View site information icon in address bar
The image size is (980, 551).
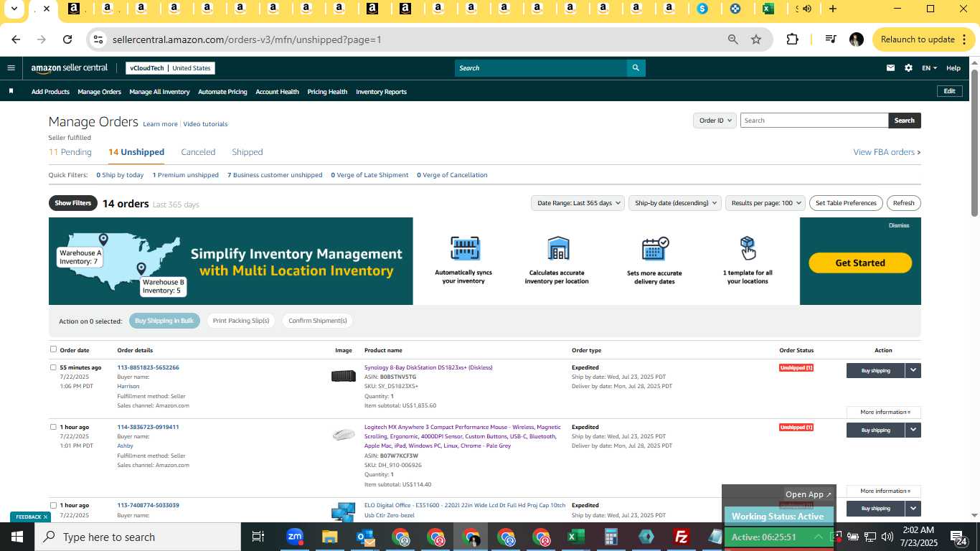click(x=98, y=39)
